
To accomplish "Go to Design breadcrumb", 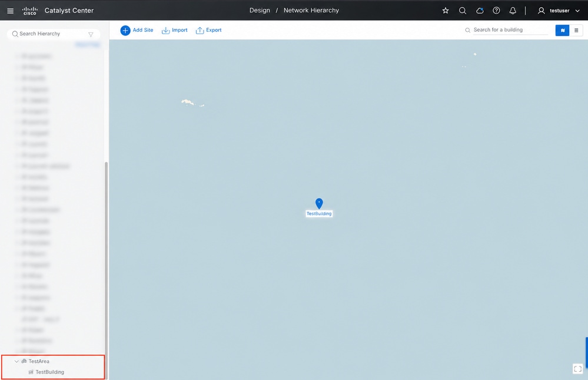I will [x=260, y=11].
